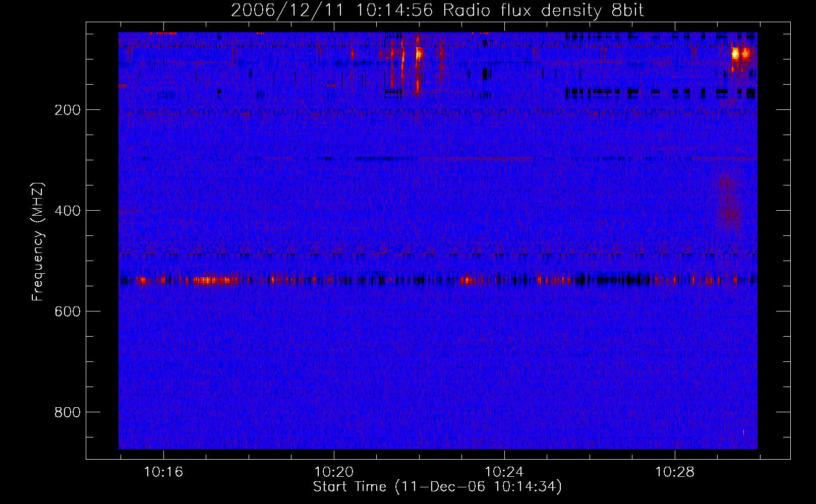
Task: Click the 'Frequency (MHZ)' y-axis label
Action: click(x=38, y=242)
